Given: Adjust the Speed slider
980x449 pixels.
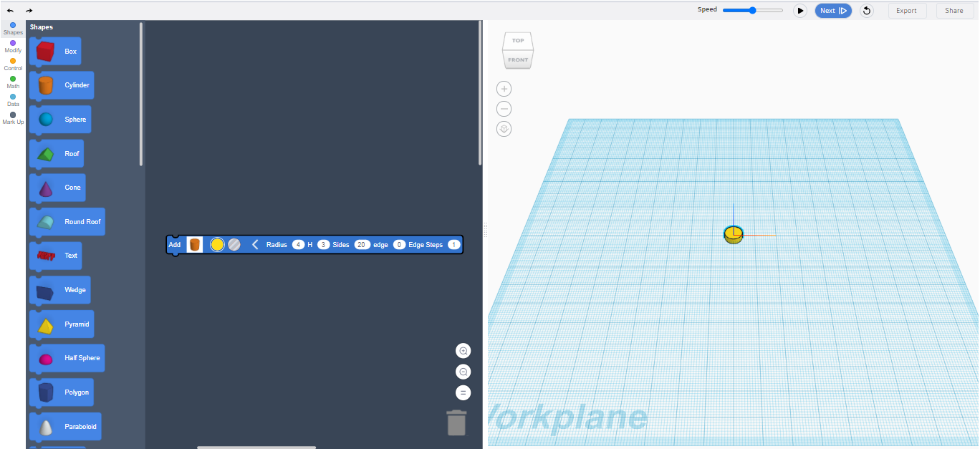Looking at the screenshot, I should pyautogui.click(x=752, y=10).
